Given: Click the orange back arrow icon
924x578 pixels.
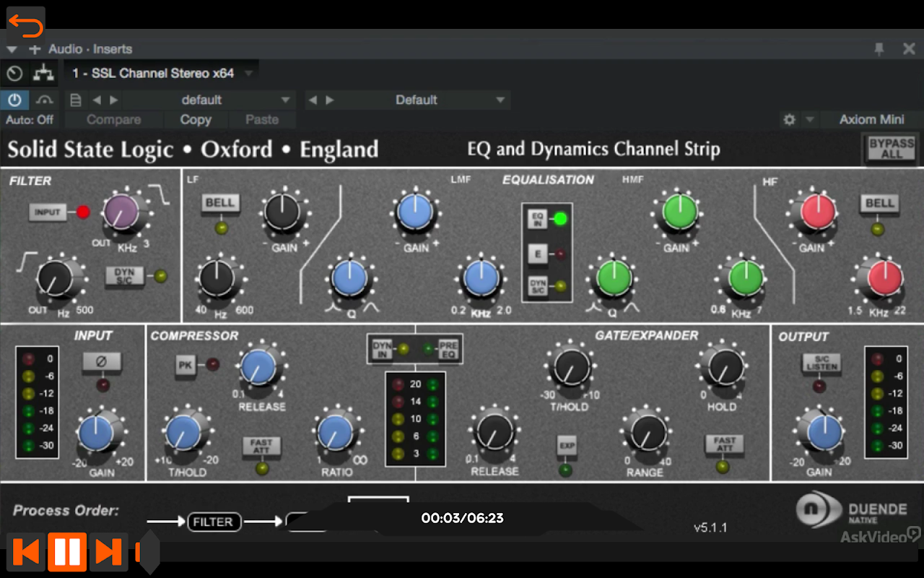Looking at the screenshot, I should tap(26, 26).
